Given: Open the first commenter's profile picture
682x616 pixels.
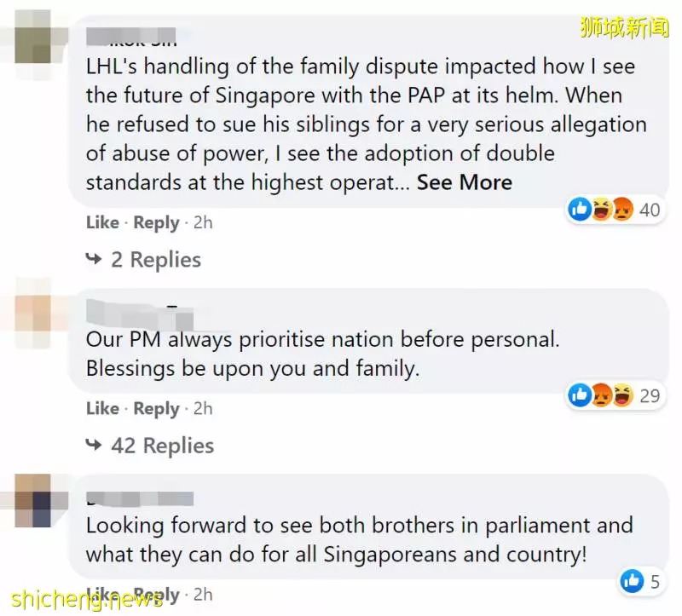Looking at the screenshot, I should pyautogui.click(x=33, y=37).
